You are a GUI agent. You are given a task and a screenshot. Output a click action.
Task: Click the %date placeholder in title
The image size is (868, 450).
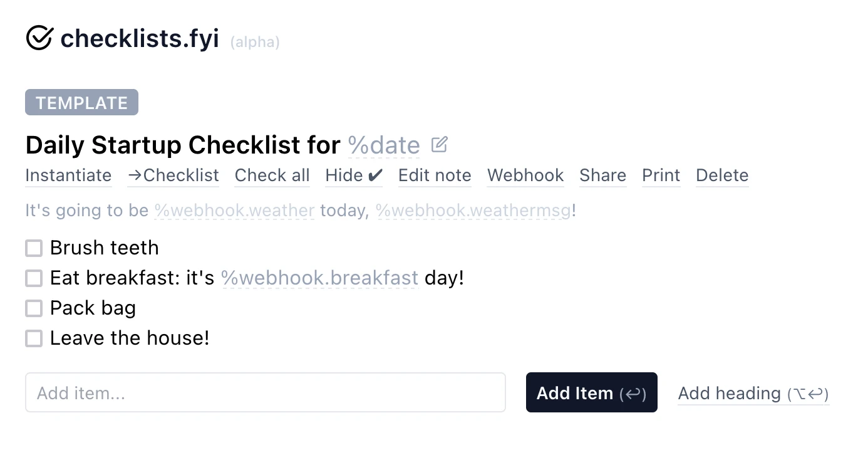384,145
